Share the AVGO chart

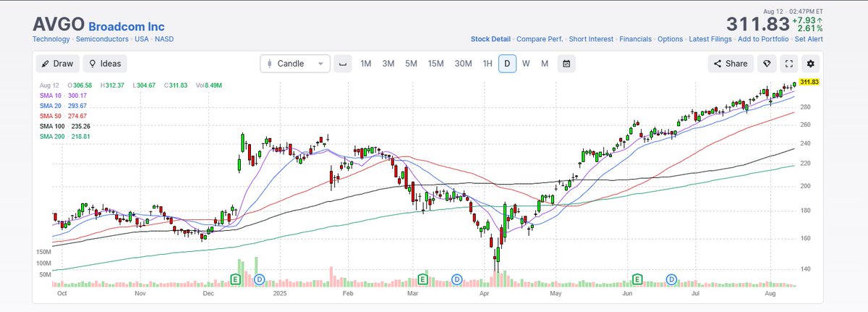[731, 64]
